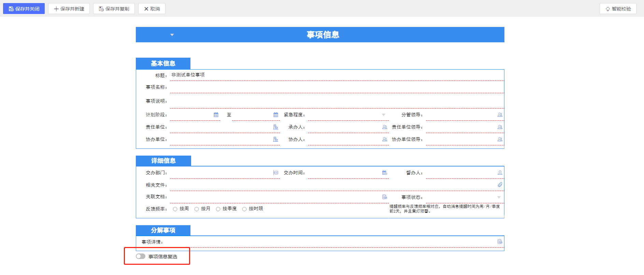Open the 计划阶段 end date calendar icon
The width and height of the screenshot is (644, 275).
(x=276, y=115)
